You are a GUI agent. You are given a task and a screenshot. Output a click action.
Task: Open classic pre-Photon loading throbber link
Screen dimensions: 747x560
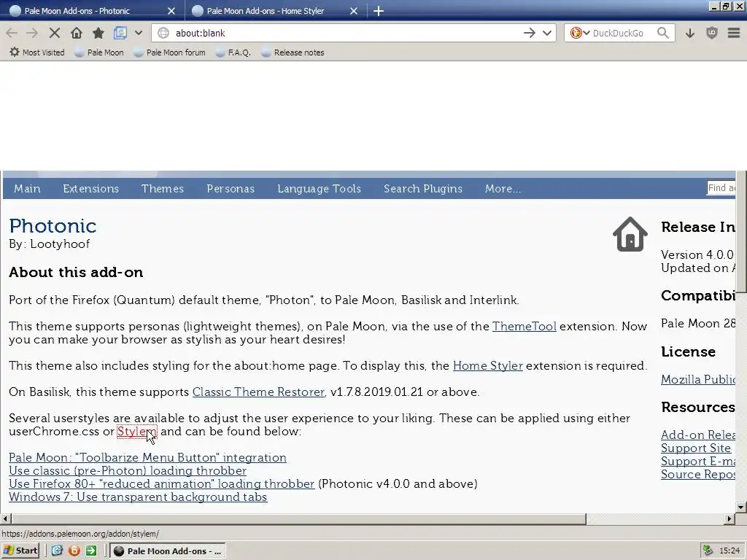coord(128,471)
